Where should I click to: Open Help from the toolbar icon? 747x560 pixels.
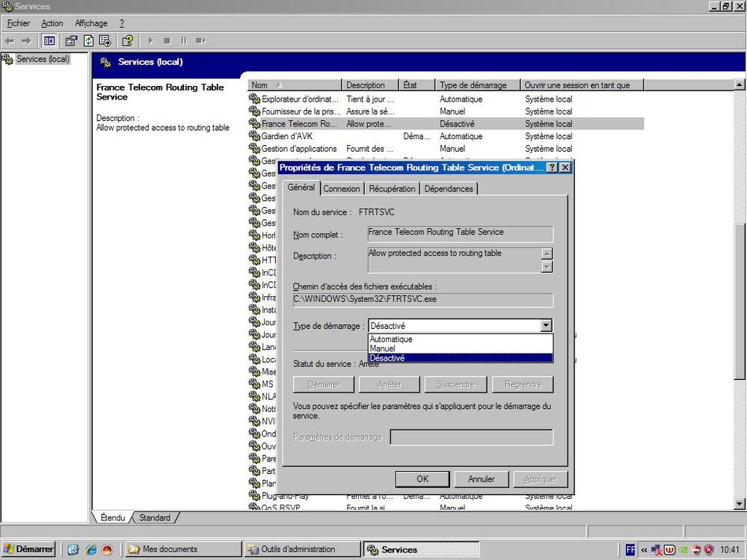click(127, 40)
